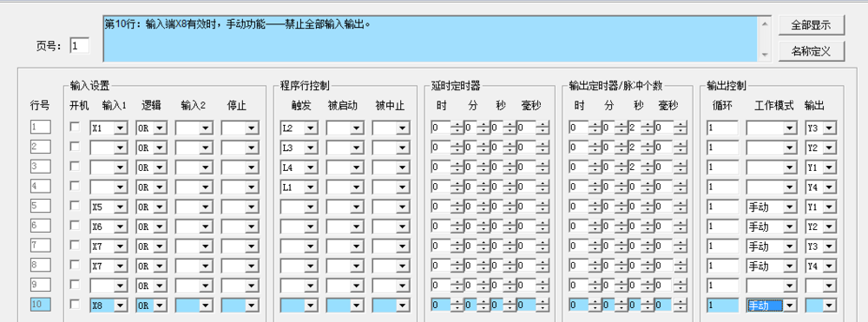The height and width of the screenshot is (322, 868).
Task: Open 被中止 dropdown in row 1
Action: click(391, 128)
